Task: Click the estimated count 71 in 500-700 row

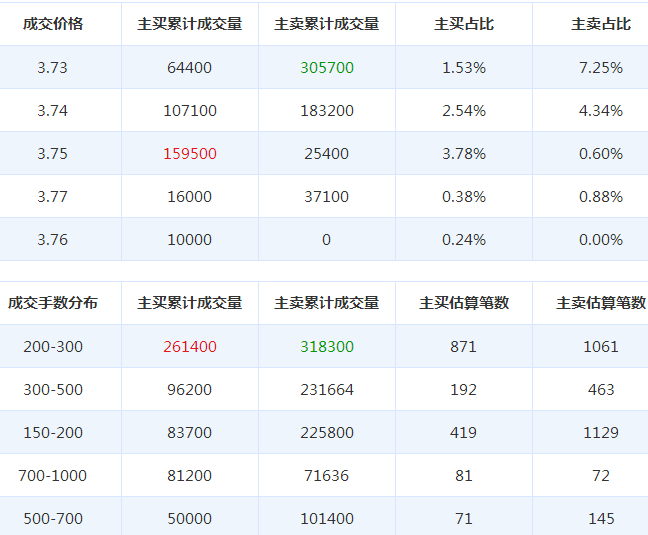Action: [x=464, y=518]
